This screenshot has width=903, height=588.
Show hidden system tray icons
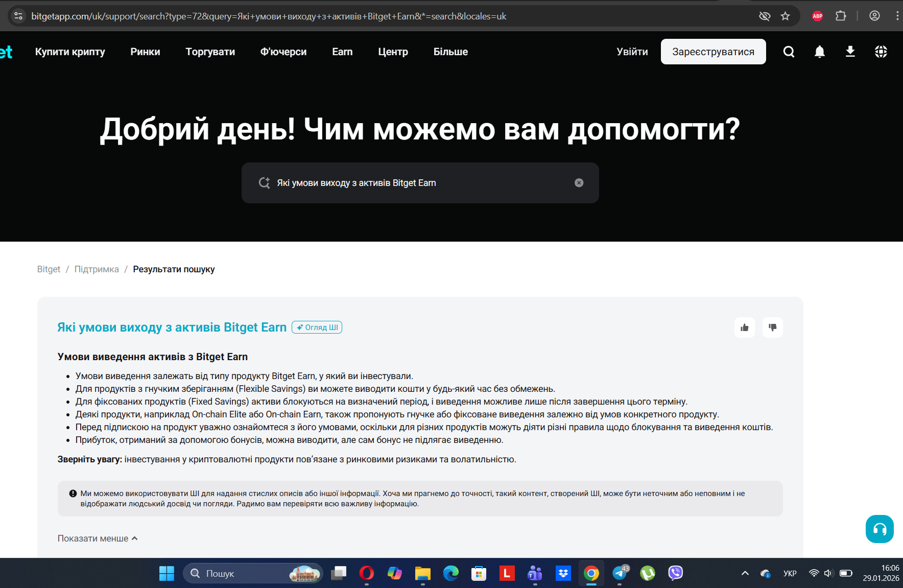coord(745,573)
